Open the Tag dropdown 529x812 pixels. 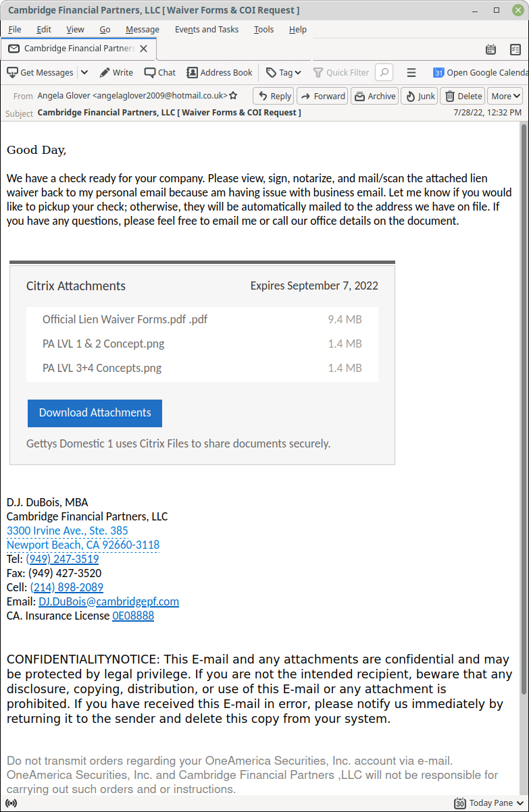[284, 72]
